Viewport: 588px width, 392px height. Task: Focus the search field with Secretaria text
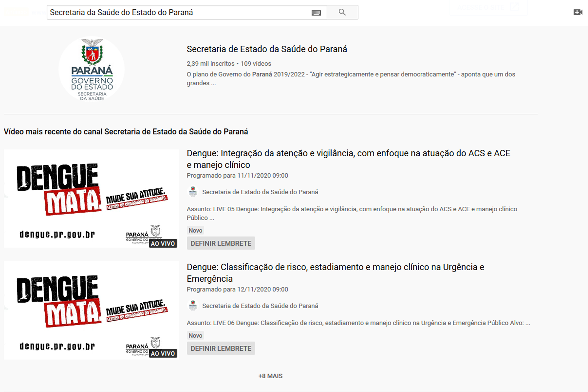point(175,12)
